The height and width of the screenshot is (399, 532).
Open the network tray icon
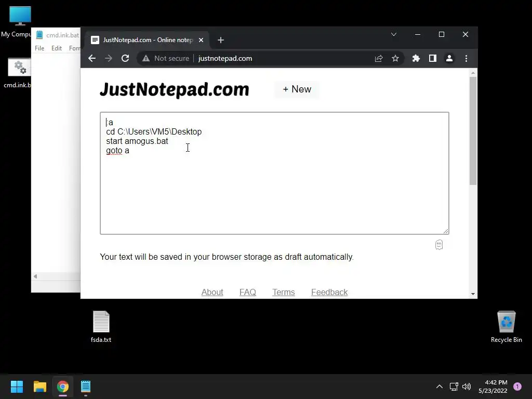click(454, 387)
